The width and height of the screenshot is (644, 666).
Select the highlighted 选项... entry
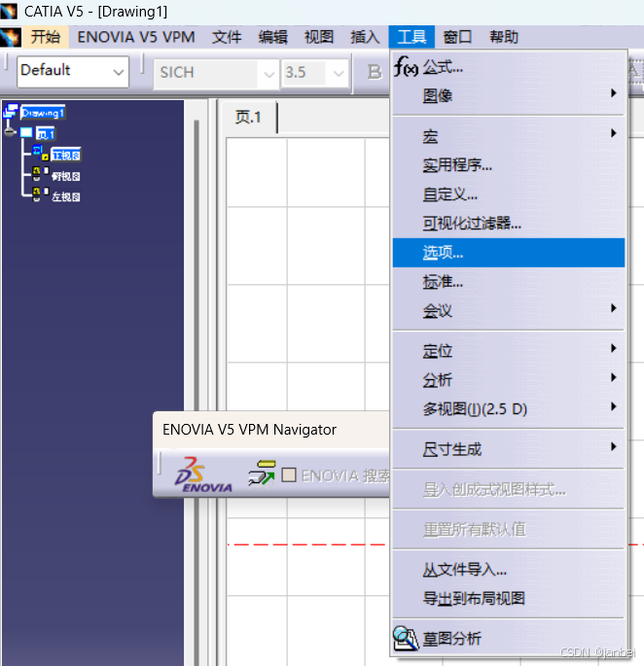509,252
